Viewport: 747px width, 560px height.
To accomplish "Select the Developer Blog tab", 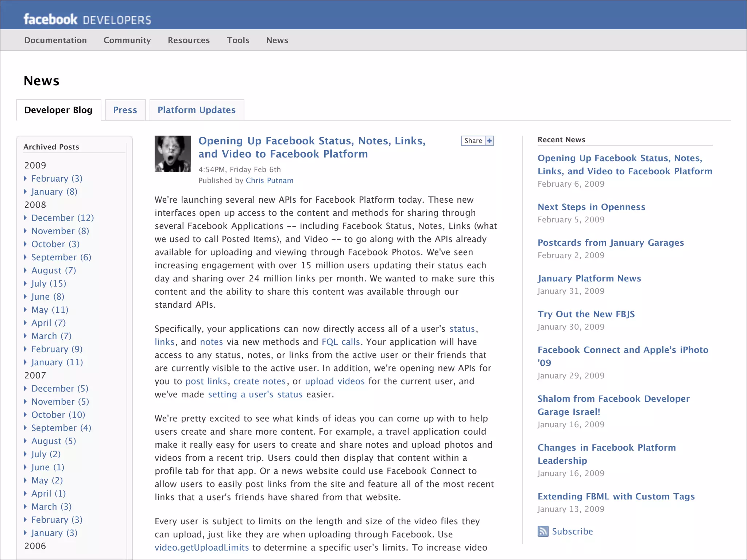I will [58, 110].
